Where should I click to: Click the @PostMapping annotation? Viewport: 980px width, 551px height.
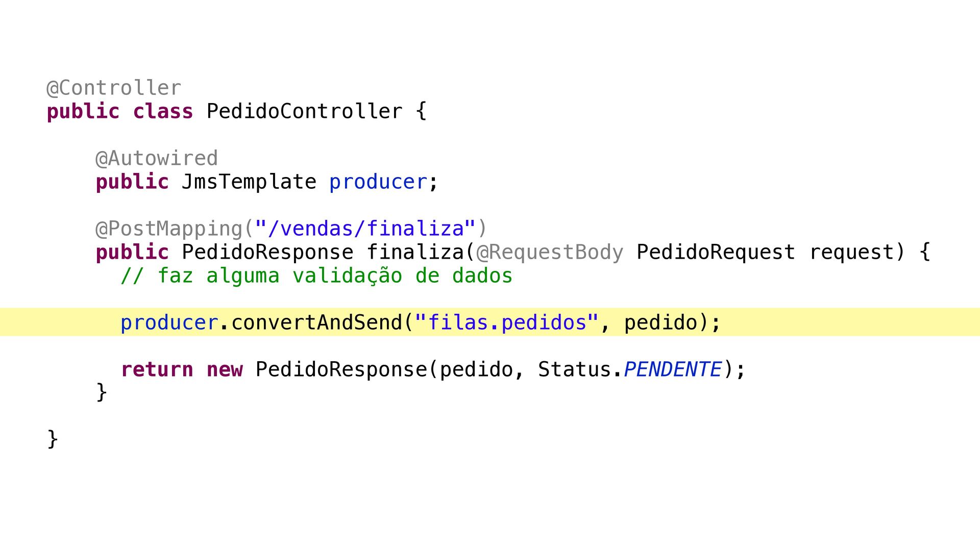coord(169,229)
